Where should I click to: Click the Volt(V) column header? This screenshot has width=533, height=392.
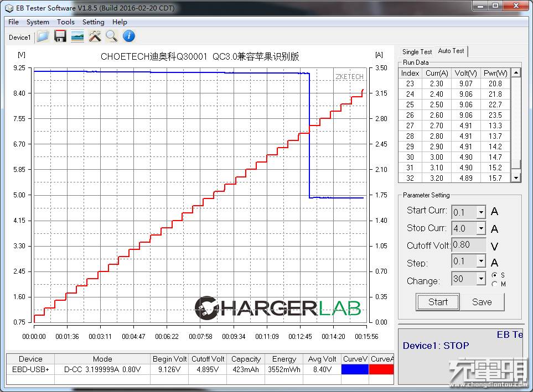click(x=465, y=73)
